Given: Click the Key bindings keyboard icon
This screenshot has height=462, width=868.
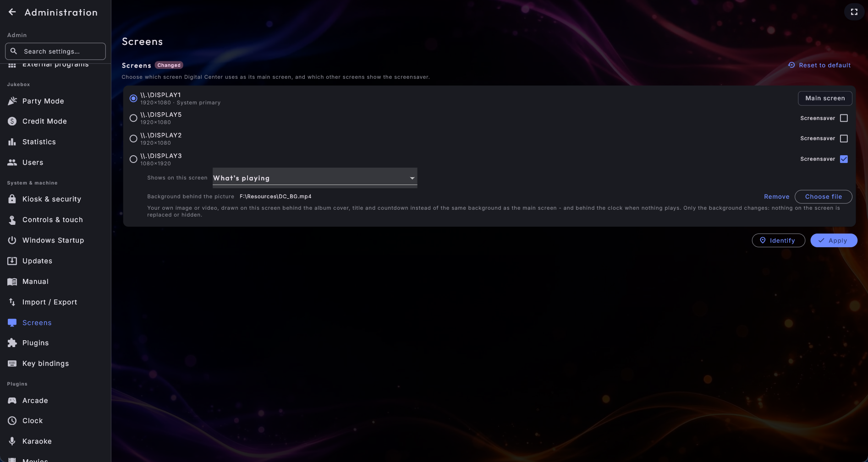Looking at the screenshot, I should click(x=12, y=364).
